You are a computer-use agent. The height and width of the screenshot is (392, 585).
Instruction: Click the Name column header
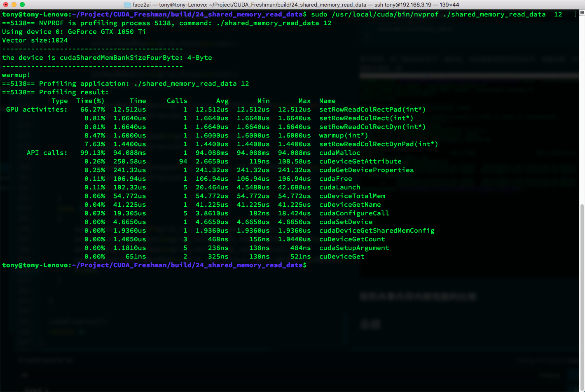[327, 101]
